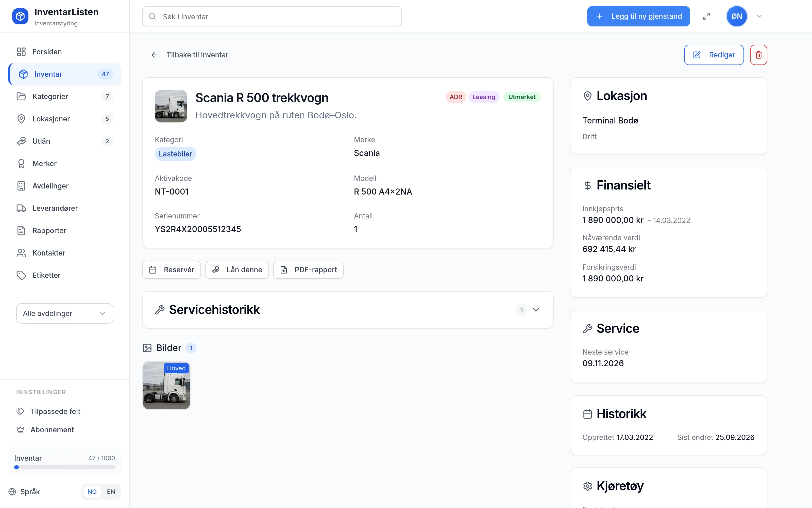Click the Lokasjon pin icon
This screenshot has height=508, width=812.
pyautogui.click(x=587, y=96)
